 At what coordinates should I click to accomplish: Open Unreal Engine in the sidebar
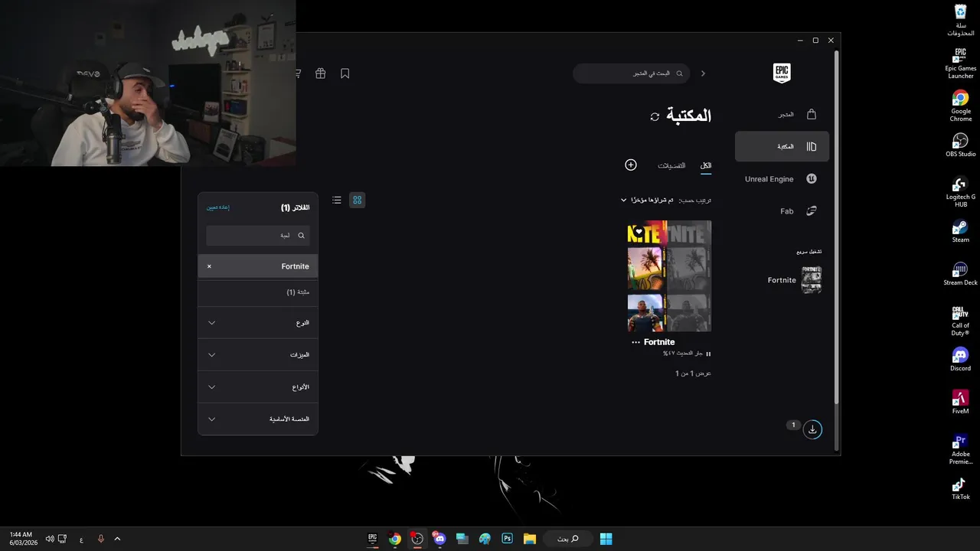coord(782,179)
